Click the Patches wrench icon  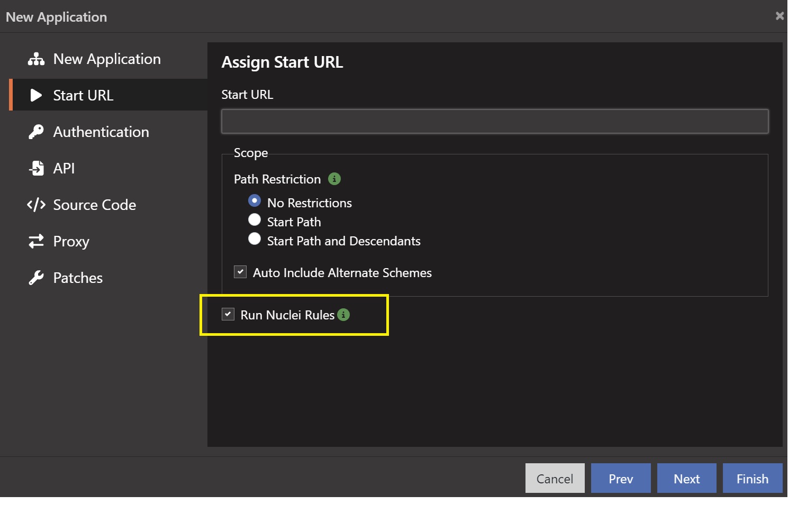(36, 278)
